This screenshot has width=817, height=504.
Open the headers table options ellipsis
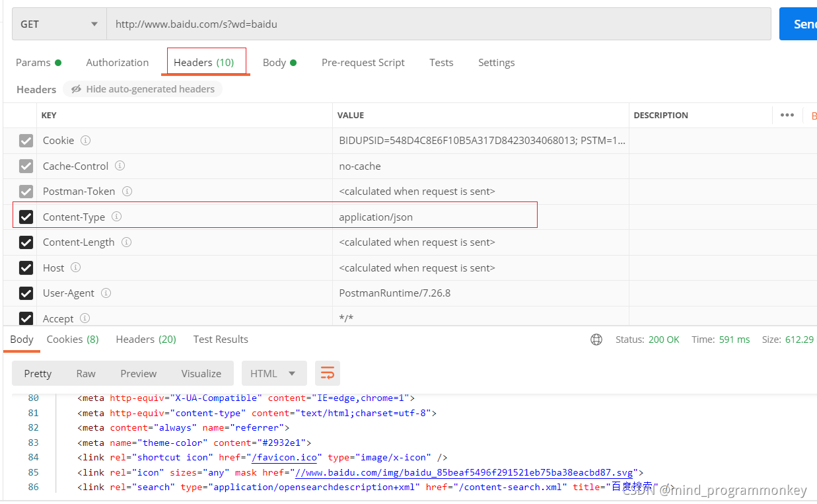tap(787, 115)
